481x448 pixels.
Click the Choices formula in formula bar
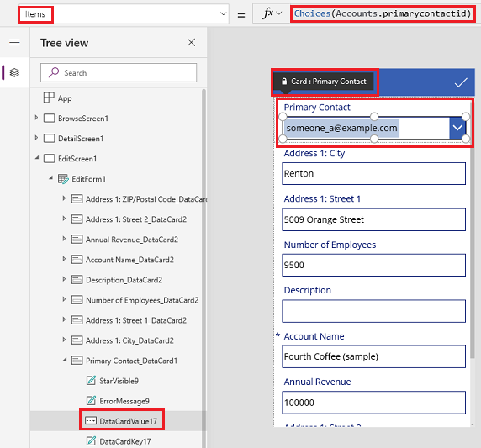(383, 13)
